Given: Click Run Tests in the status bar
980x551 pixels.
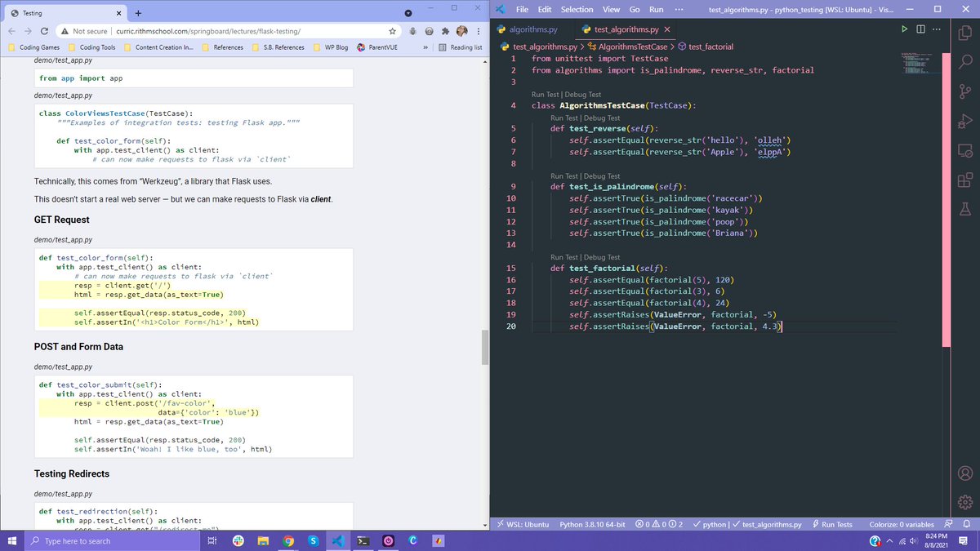Looking at the screenshot, I should 832,524.
